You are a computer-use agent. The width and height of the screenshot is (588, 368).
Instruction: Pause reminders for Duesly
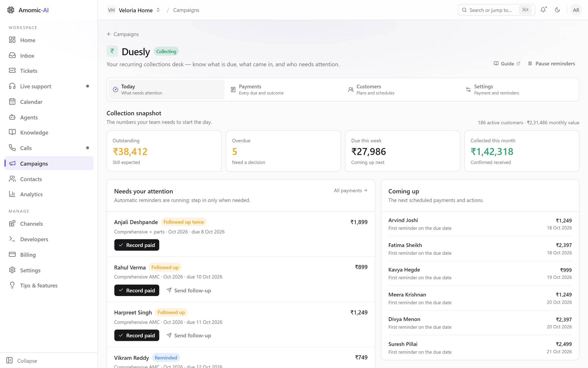click(552, 64)
